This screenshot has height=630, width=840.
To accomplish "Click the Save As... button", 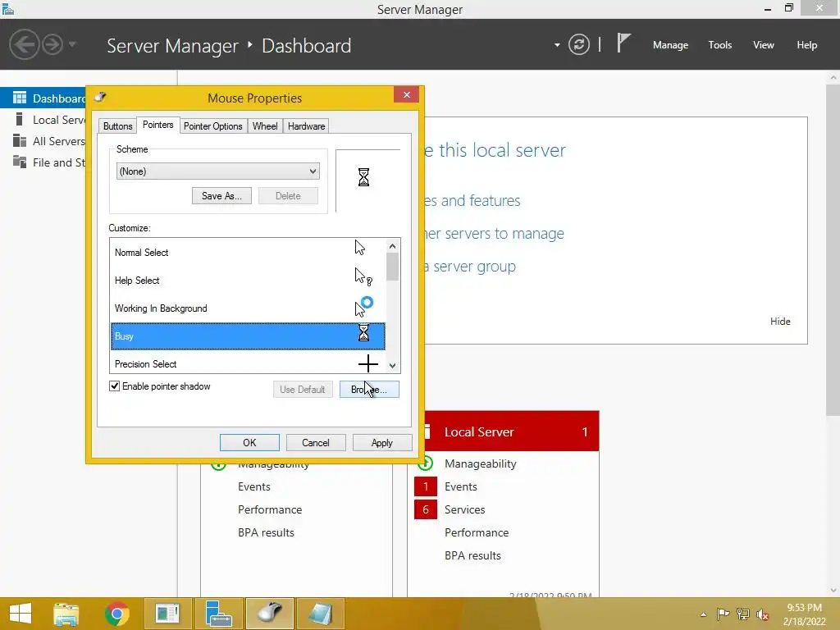I will click(221, 195).
